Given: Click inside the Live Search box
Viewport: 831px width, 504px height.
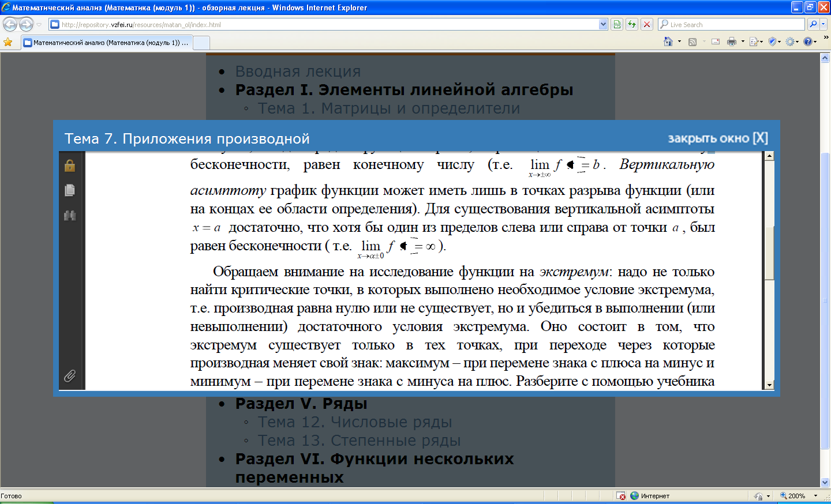Looking at the screenshot, I should pos(732,25).
